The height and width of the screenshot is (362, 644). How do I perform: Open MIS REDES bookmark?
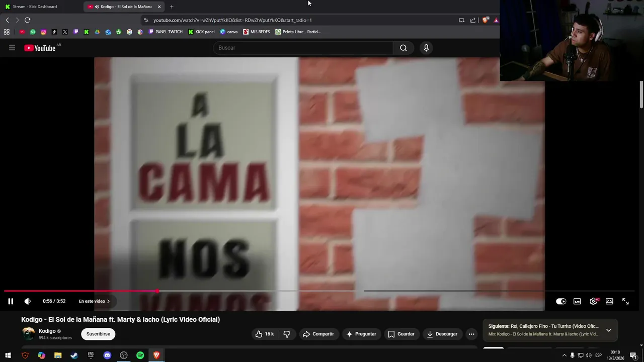(257, 32)
